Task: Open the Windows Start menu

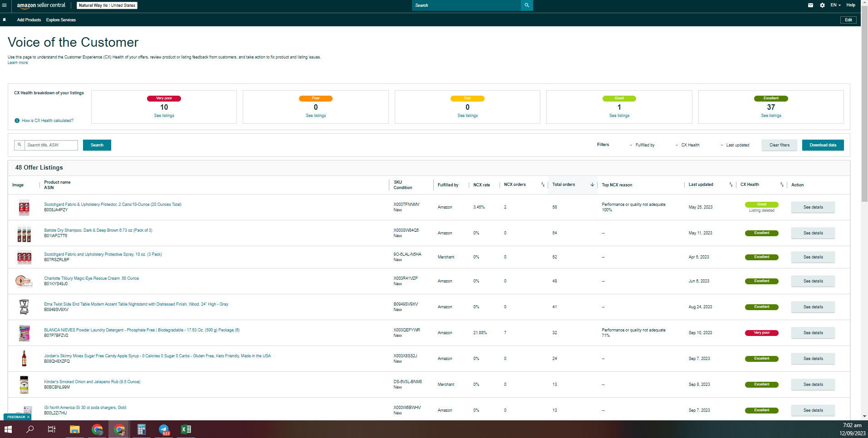Action: click(x=8, y=429)
